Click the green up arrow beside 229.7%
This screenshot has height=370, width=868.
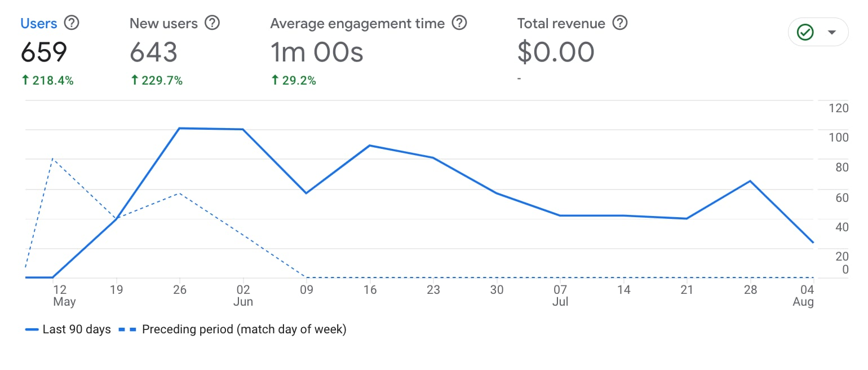(134, 81)
